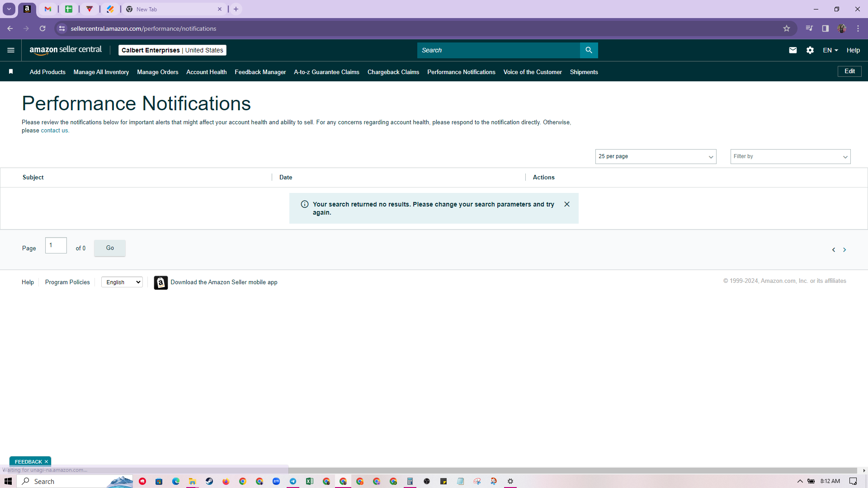Open Program Policies link
This screenshot has height=488, width=868.
67,282
